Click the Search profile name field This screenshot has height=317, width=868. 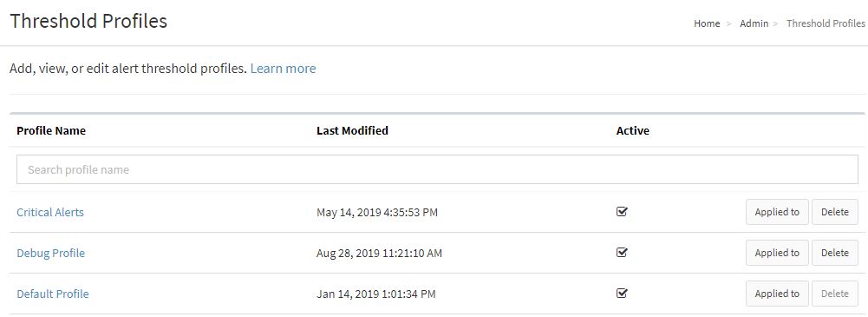pyautogui.click(x=437, y=169)
